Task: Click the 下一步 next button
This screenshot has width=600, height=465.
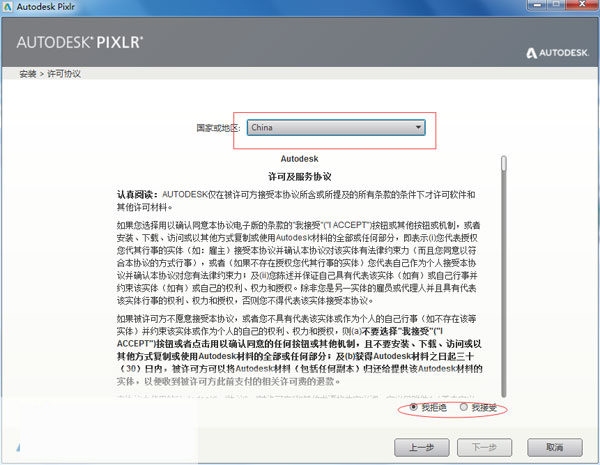Action: coord(484,447)
